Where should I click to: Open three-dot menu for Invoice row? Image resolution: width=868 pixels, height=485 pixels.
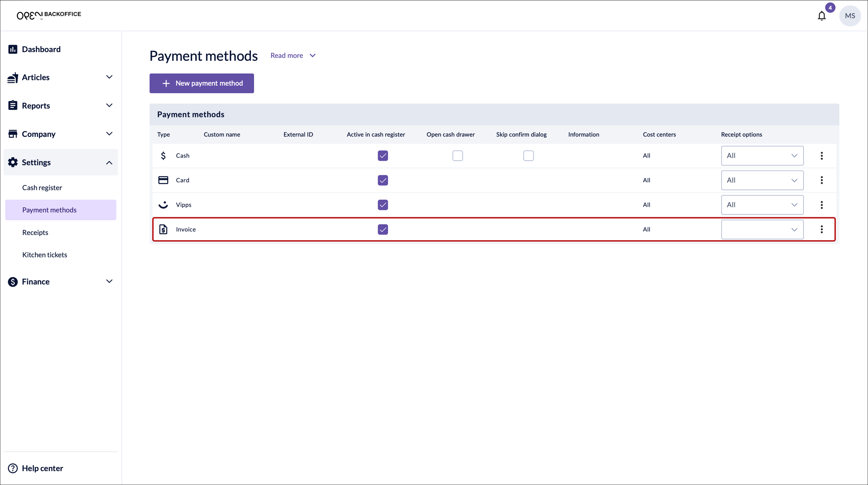[x=821, y=229]
